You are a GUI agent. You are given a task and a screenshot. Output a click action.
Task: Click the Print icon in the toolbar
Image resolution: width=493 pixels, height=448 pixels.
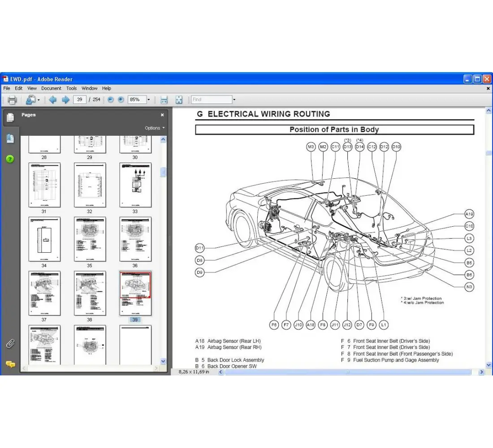coord(12,99)
